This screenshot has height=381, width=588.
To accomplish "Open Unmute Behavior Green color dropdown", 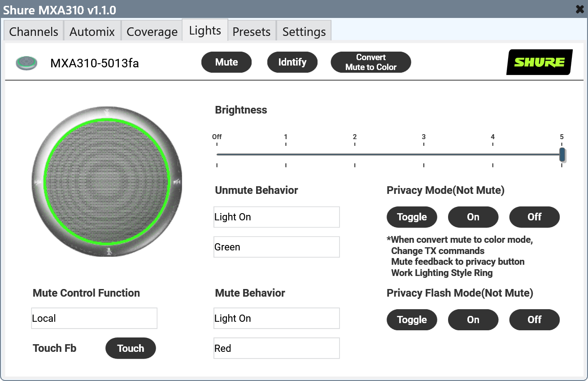I will [x=277, y=247].
